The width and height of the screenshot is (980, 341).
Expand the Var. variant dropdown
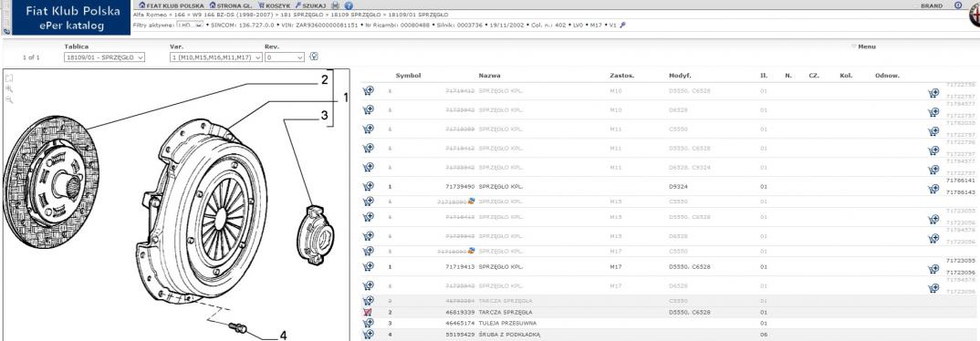214,57
